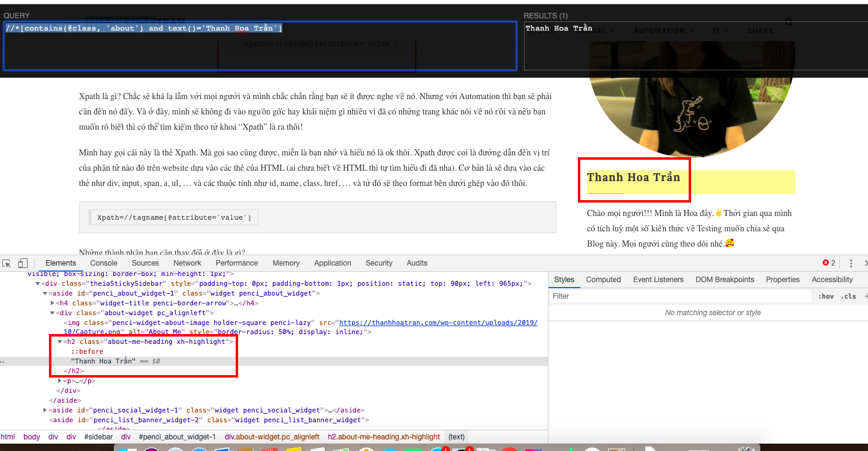Click the XPath query text box
This screenshot has height=451, width=868.
[x=260, y=46]
